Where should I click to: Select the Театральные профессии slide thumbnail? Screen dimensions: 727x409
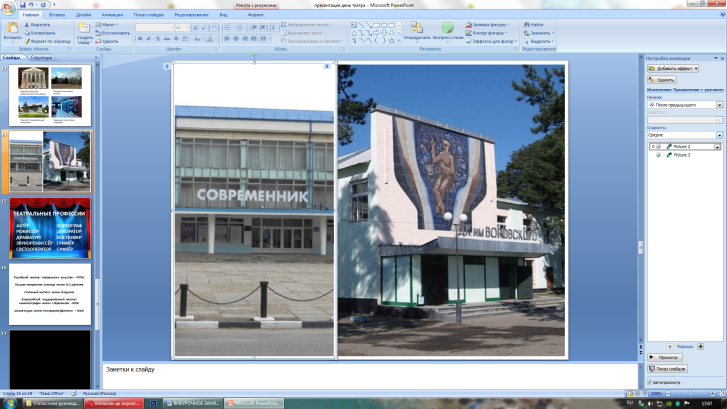(51, 227)
